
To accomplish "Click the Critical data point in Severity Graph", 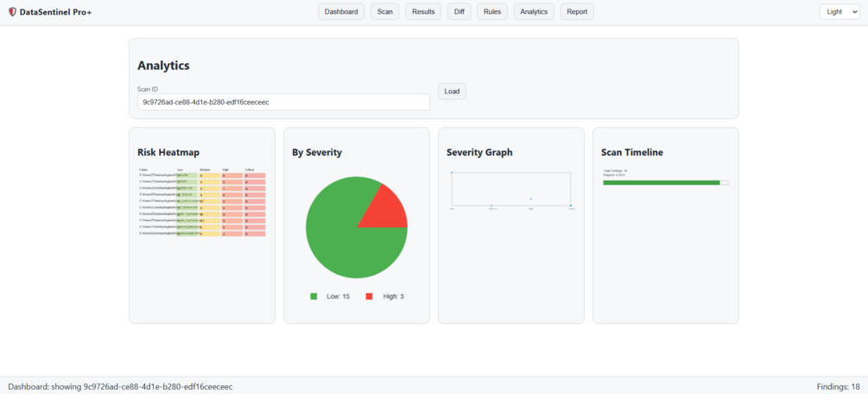I will tap(571, 206).
